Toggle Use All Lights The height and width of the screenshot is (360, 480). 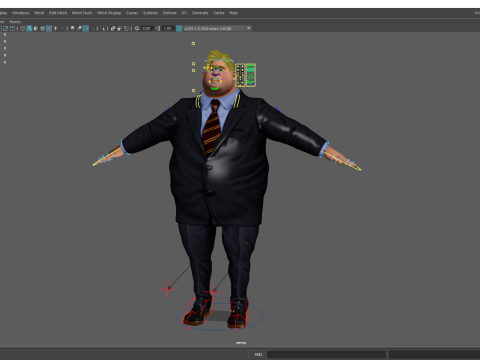(x=55, y=28)
